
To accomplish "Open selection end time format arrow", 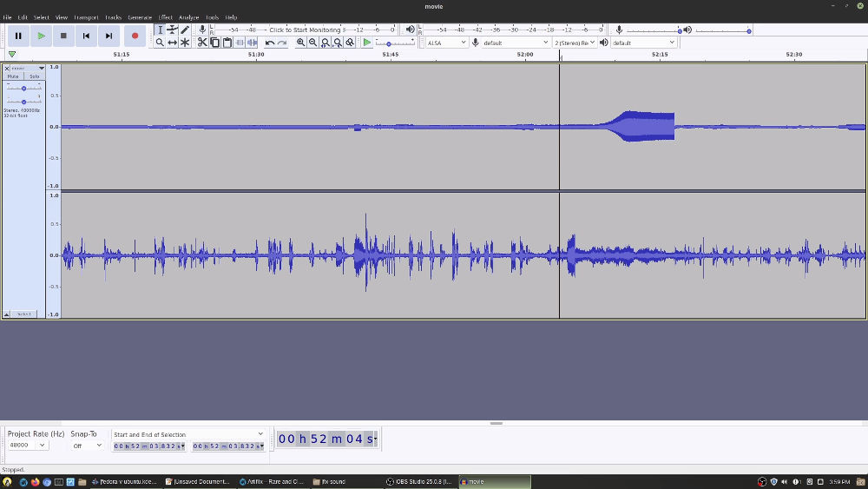I will [262, 446].
